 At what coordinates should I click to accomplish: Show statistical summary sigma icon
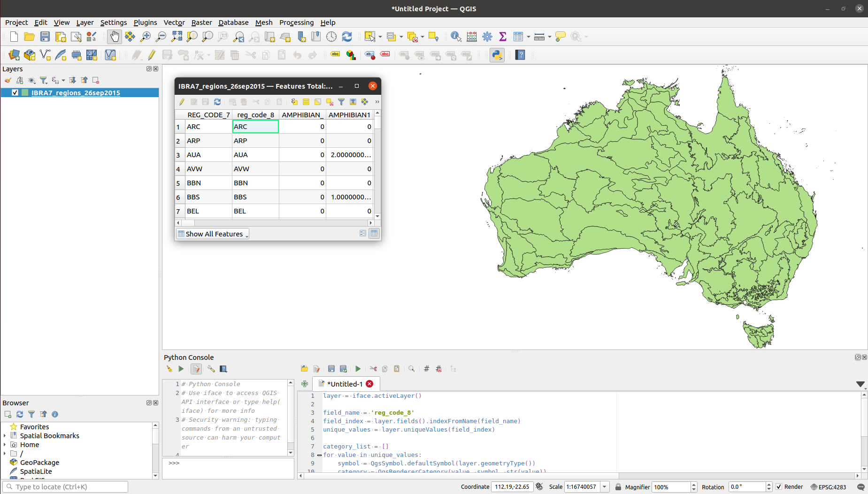click(503, 37)
